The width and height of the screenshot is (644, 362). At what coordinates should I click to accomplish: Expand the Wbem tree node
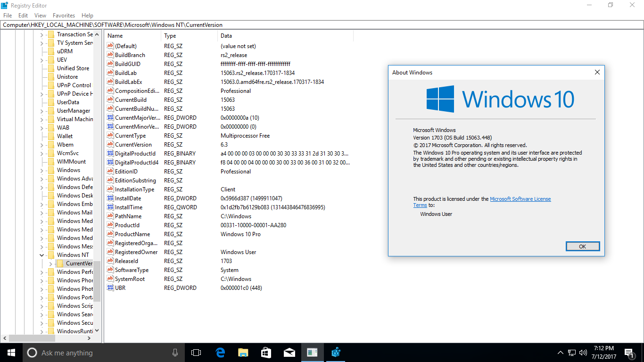[x=41, y=145]
